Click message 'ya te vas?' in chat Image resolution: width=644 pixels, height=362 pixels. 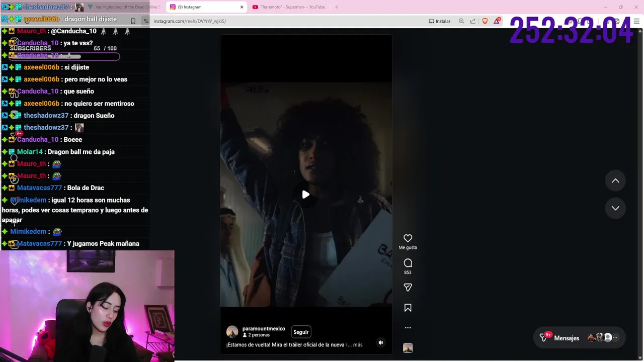(78, 43)
